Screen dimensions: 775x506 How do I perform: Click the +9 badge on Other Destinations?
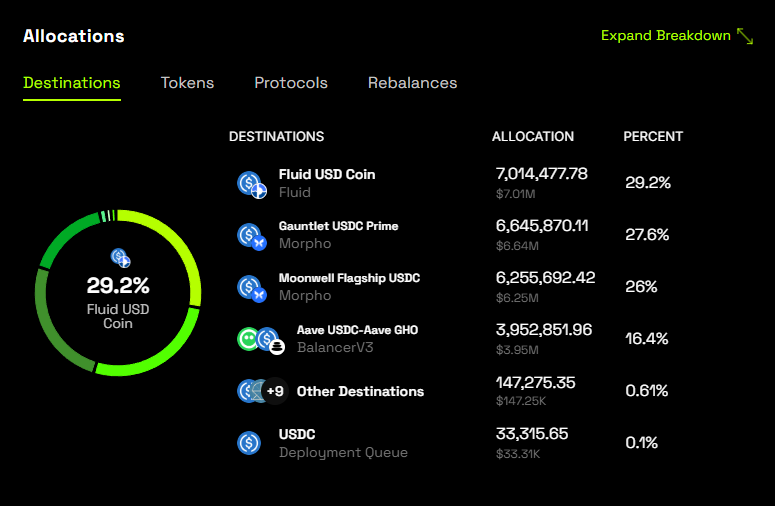[x=275, y=391]
